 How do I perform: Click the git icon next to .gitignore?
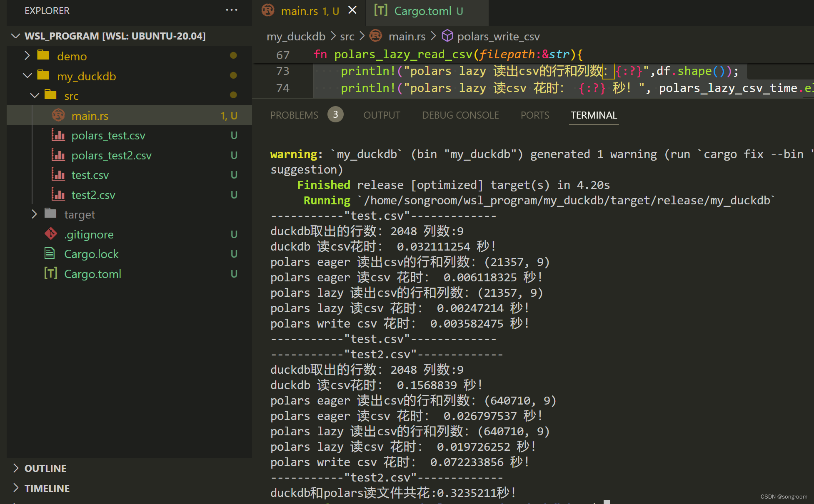click(x=50, y=234)
